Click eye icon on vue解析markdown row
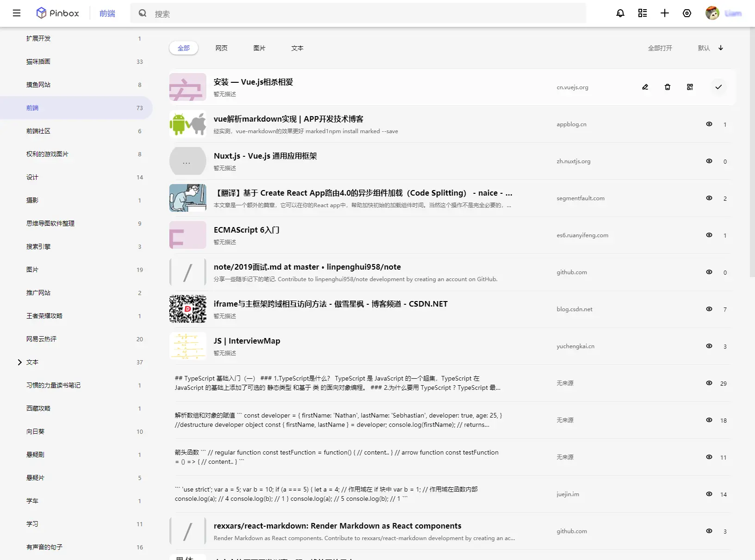Screen dimensions: 755x560 pos(709,124)
